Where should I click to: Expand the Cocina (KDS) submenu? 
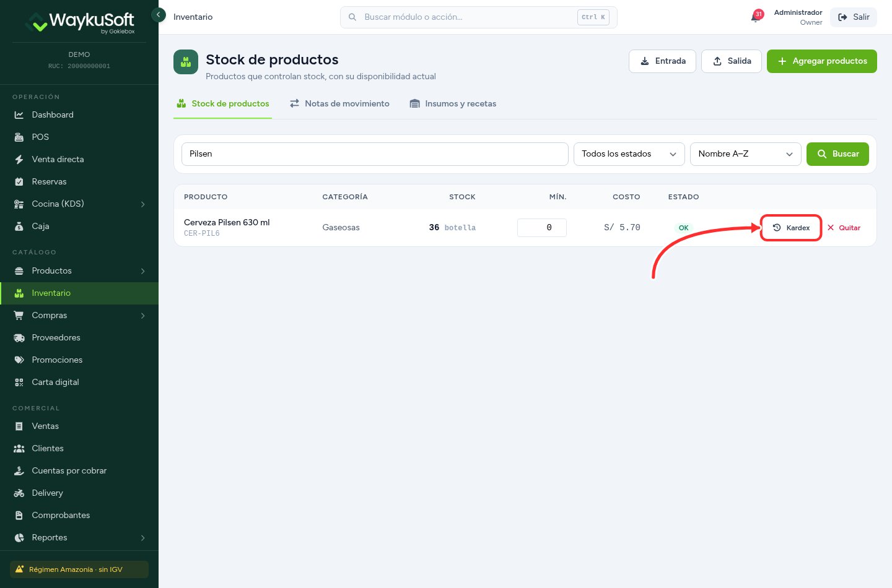143,204
